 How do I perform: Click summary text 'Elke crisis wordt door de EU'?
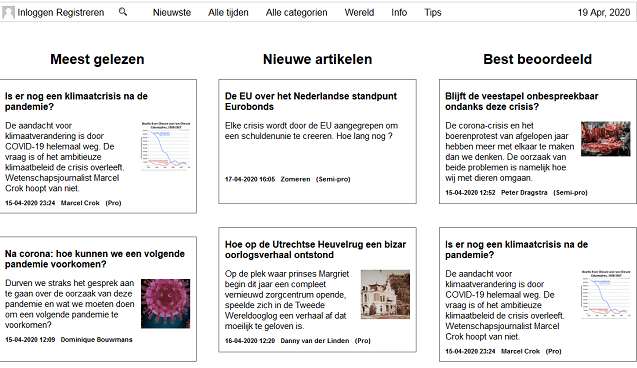tap(312, 131)
